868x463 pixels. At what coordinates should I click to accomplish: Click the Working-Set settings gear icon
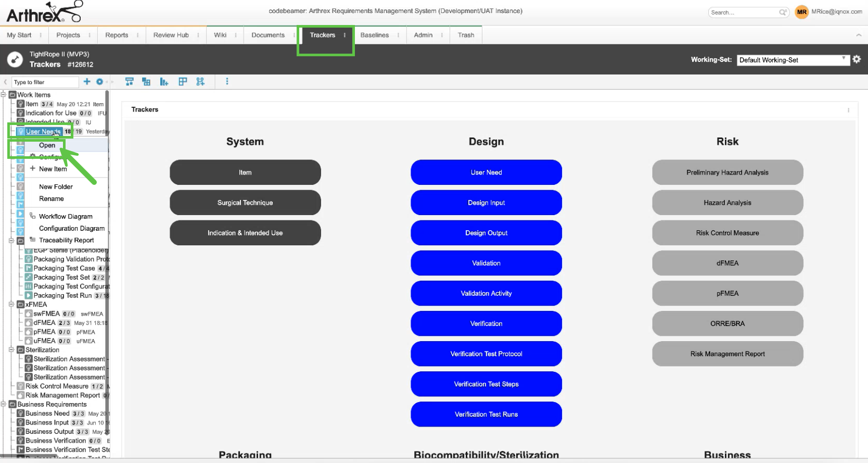(857, 60)
